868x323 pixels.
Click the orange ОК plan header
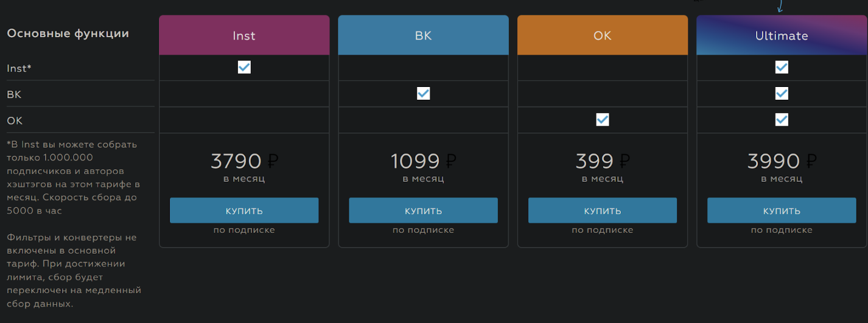point(602,35)
